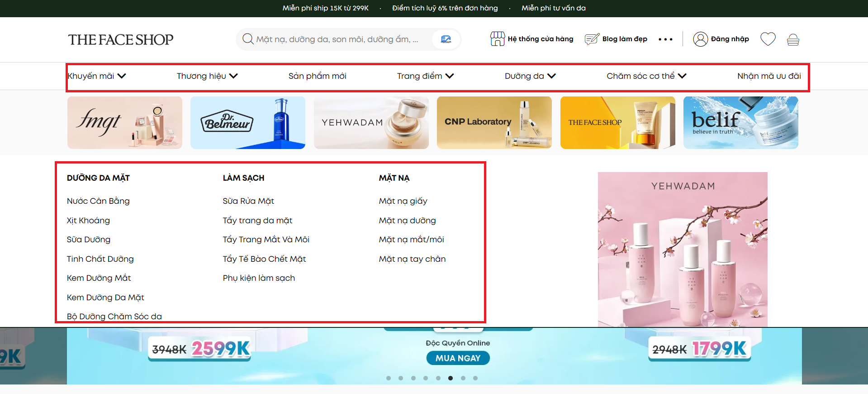Viewport: 868px width, 394px height.
Task: Expand the Dưỡng da chevron
Action: (551, 76)
